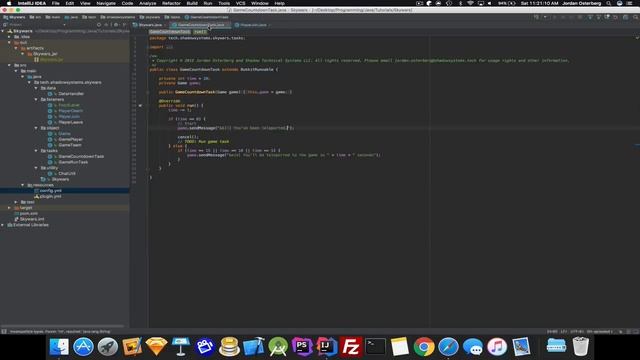Open Android Studio from the Dock

pyautogui.click(x=278, y=347)
